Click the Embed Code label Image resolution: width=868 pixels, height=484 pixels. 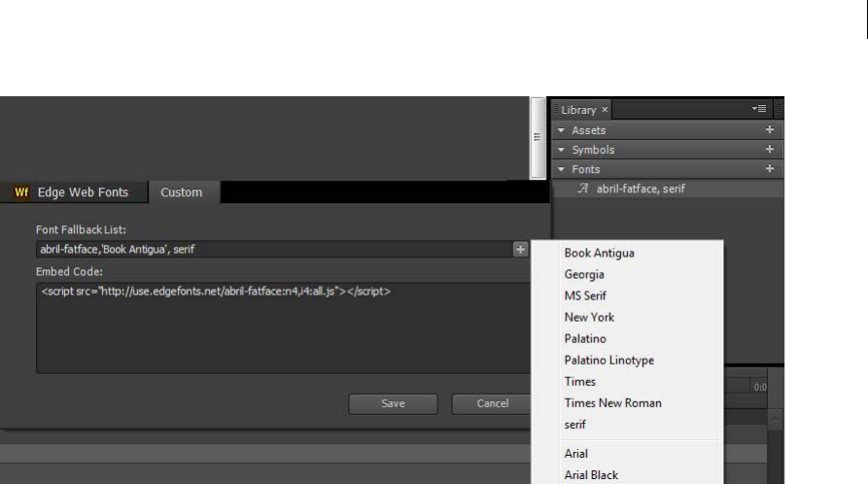[69, 272]
